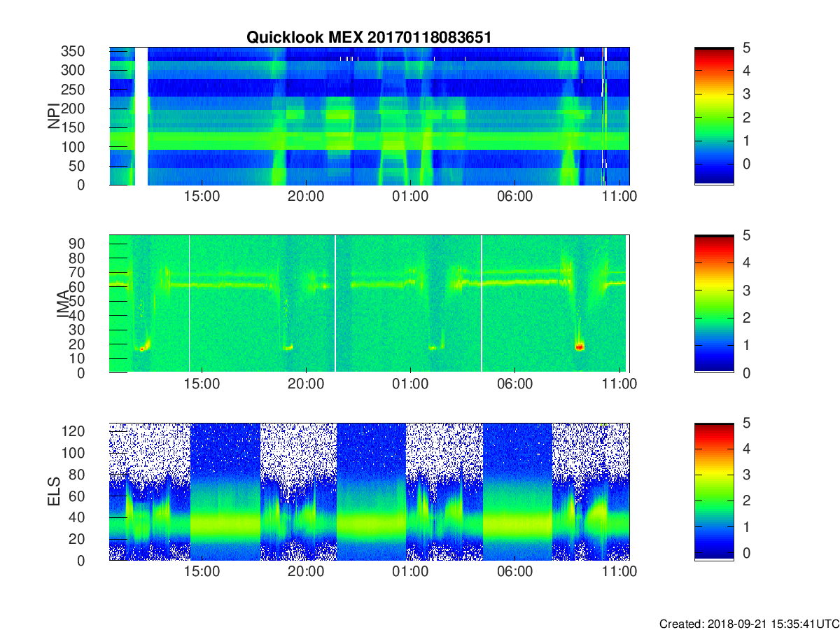
Task: Click the '3' label on ELS colorbar
Action: click(x=747, y=475)
